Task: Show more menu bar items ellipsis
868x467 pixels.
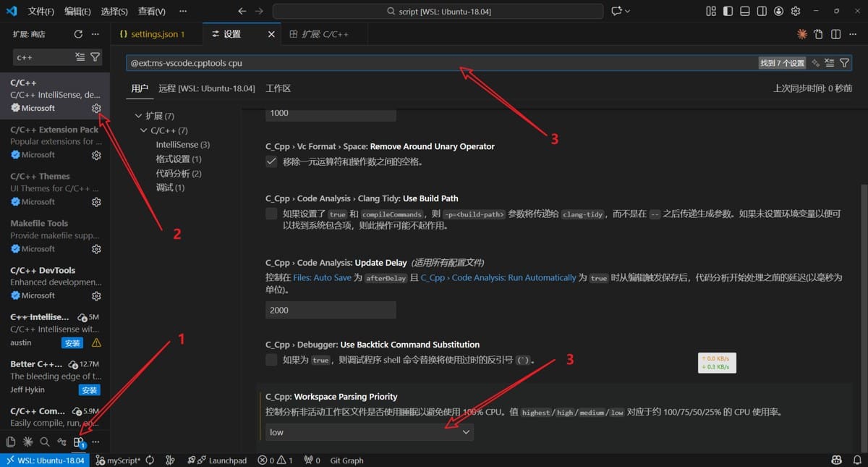Action: [182, 12]
